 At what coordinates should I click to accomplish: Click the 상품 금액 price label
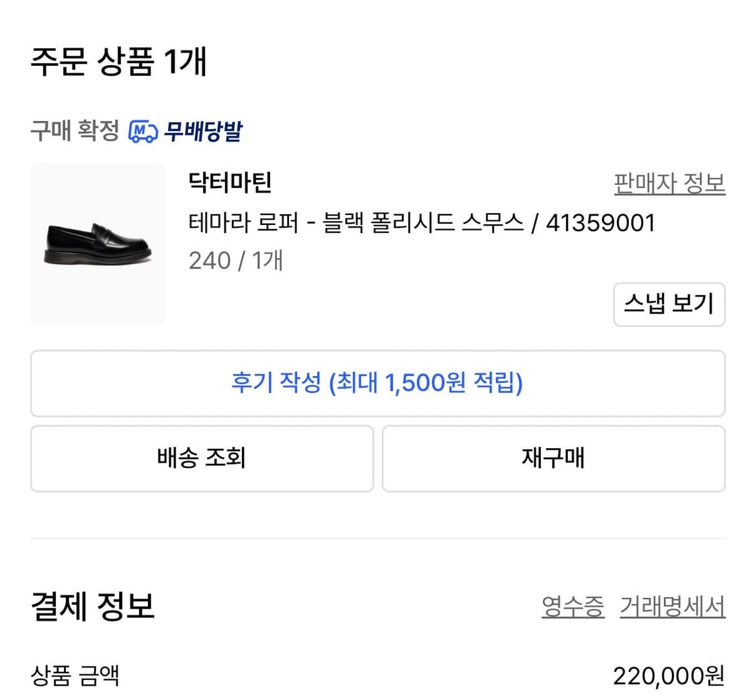coord(74,679)
